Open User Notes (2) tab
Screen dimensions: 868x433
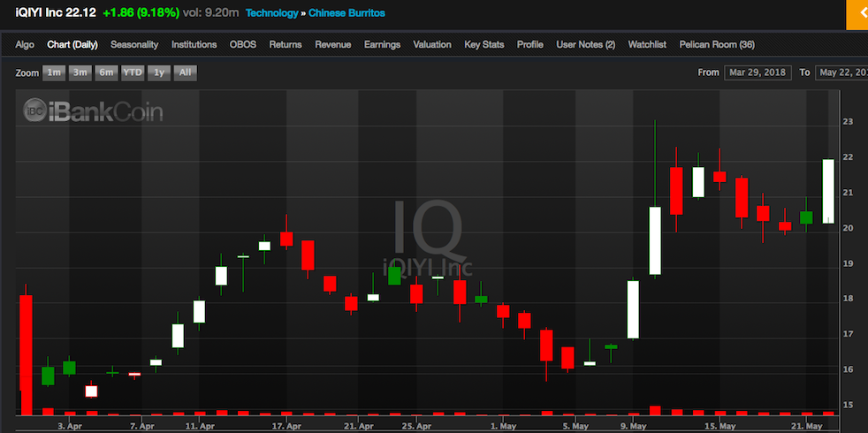[x=586, y=45]
